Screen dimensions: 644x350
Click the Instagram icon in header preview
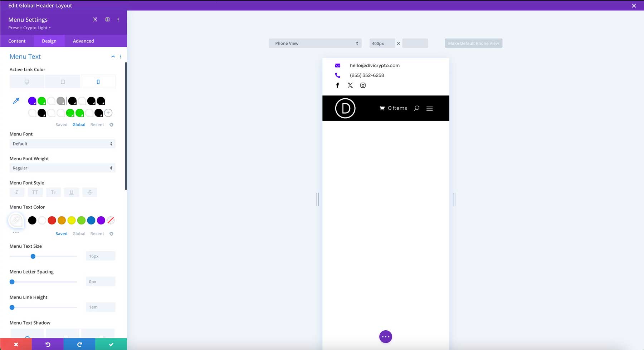pyautogui.click(x=363, y=85)
